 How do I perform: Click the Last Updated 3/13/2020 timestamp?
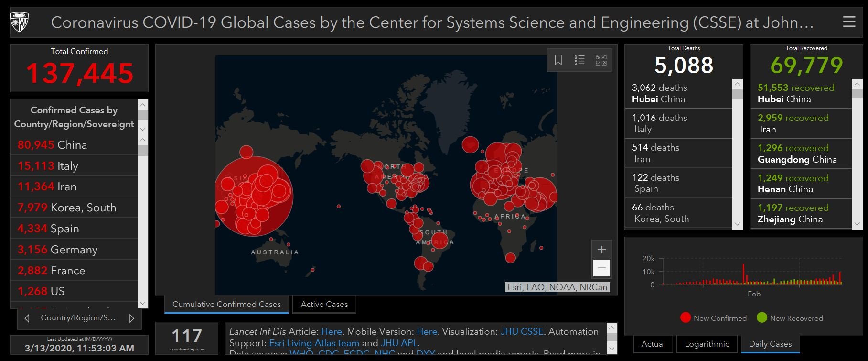(79, 348)
